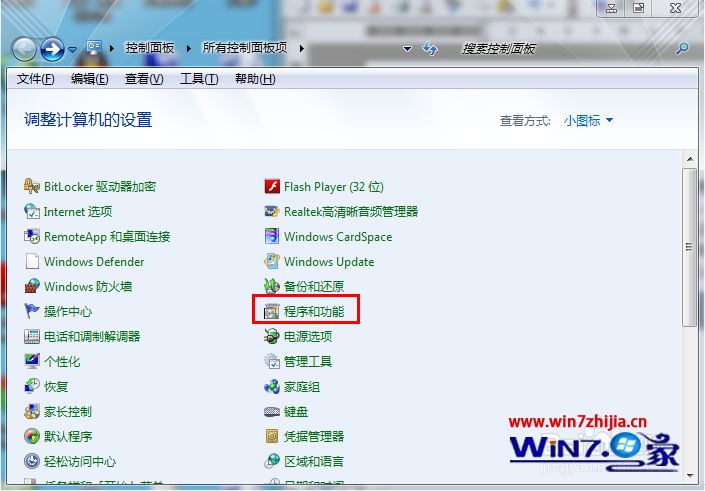
Task: Expand the arrow before 控制面板 breadcrumb
Action: point(112,48)
